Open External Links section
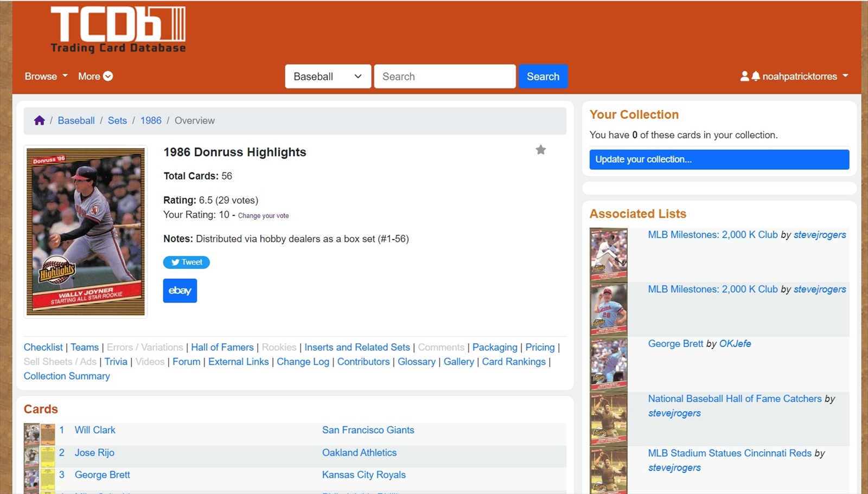 [x=239, y=362]
